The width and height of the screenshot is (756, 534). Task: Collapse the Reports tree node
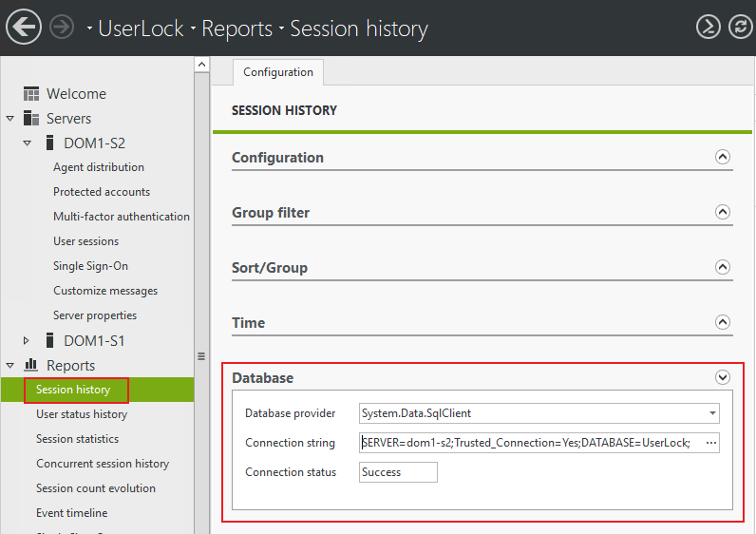(x=10, y=366)
